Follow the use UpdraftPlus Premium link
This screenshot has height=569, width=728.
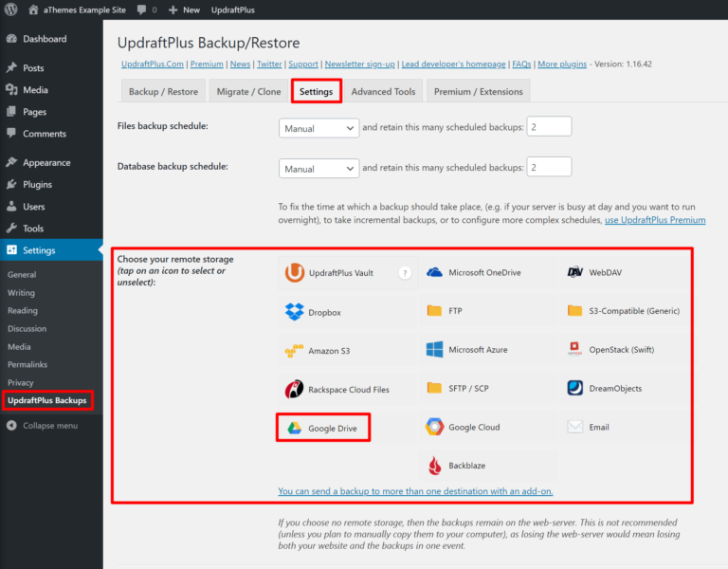pos(655,220)
